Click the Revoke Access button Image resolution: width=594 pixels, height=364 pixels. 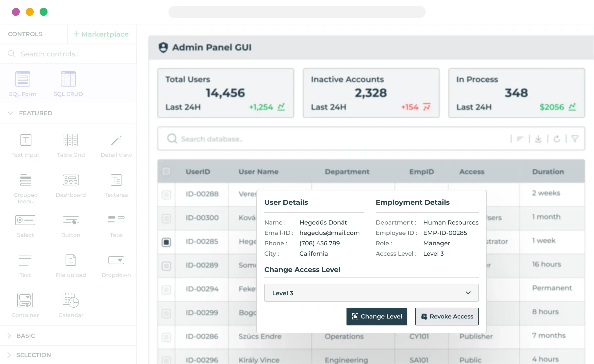[447, 316]
